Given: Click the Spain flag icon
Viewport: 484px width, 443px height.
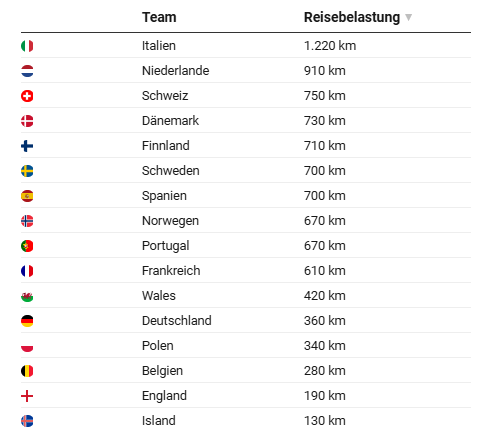Looking at the screenshot, I should [27, 196].
